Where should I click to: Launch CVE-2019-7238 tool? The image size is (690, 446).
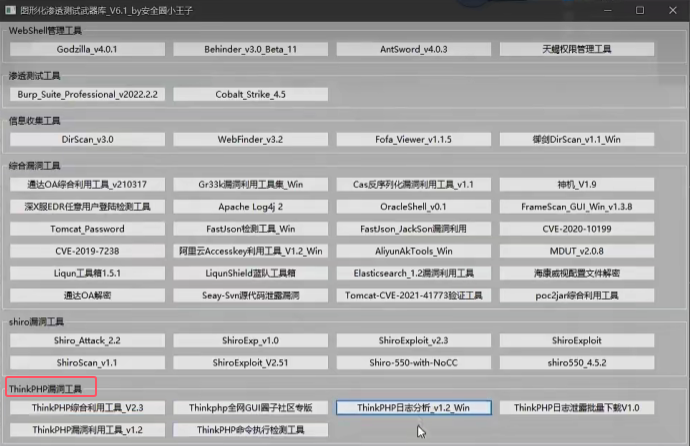point(87,251)
